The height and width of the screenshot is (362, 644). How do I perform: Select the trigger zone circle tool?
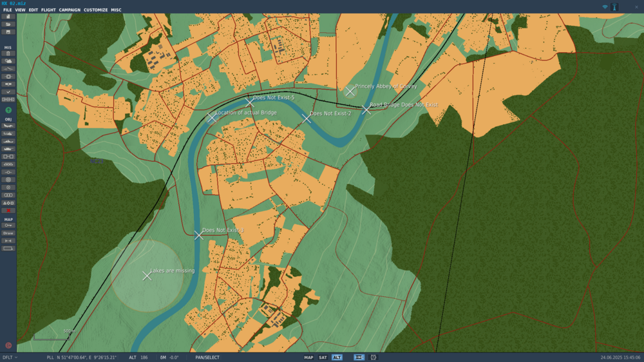pyautogui.click(x=8, y=180)
